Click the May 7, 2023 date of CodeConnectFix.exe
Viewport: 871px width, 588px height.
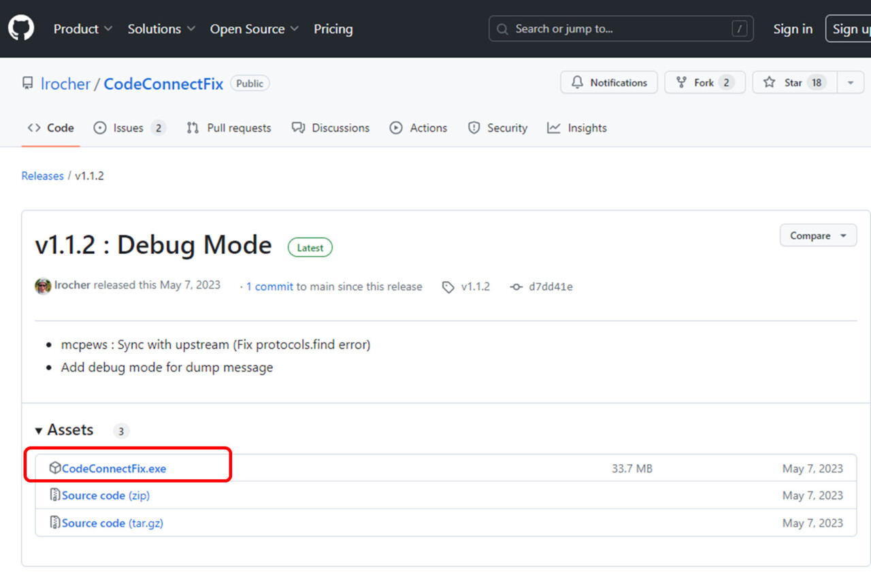coord(812,468)
